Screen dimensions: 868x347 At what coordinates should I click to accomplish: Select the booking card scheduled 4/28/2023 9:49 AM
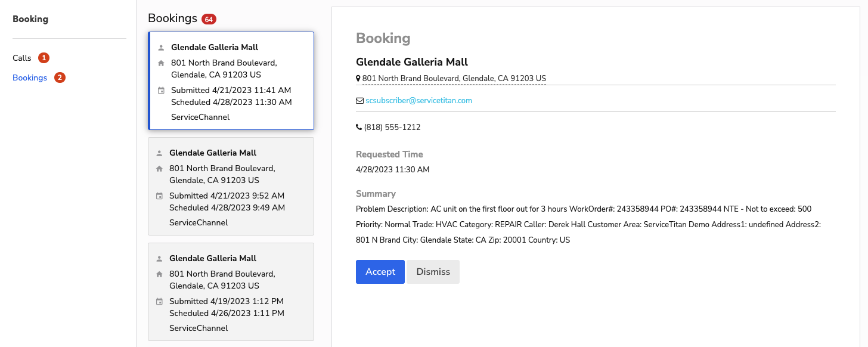point(231,186)
